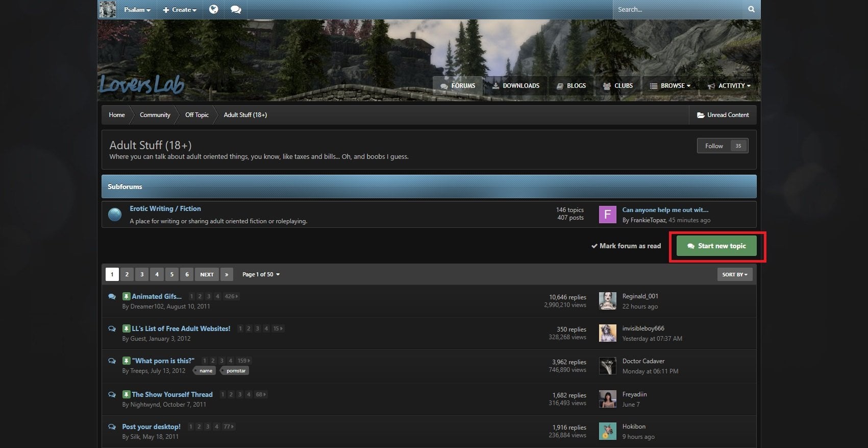Open Doctor Cadaver's avatar
The width and height of the screenshot is (868, 448).
tap(607, 366)
